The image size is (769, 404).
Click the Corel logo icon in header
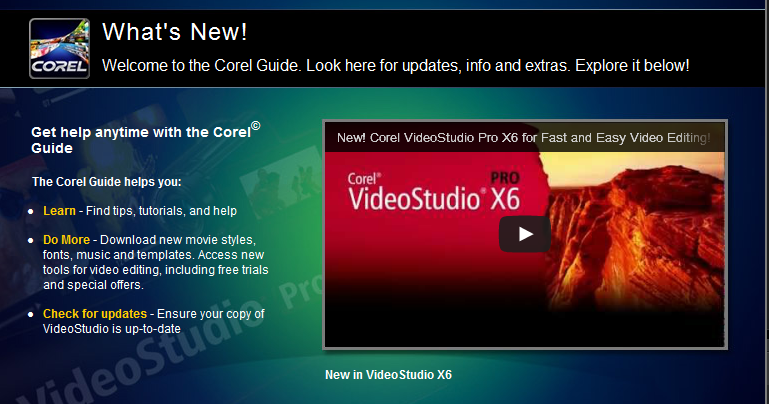(x=59, y=49)
